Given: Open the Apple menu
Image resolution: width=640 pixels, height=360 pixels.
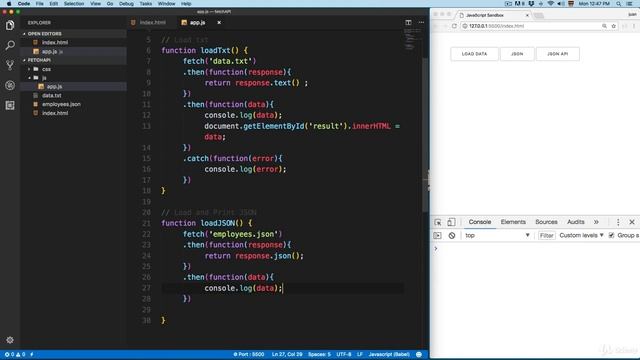Looking at the screenshot, I should 9,4.
